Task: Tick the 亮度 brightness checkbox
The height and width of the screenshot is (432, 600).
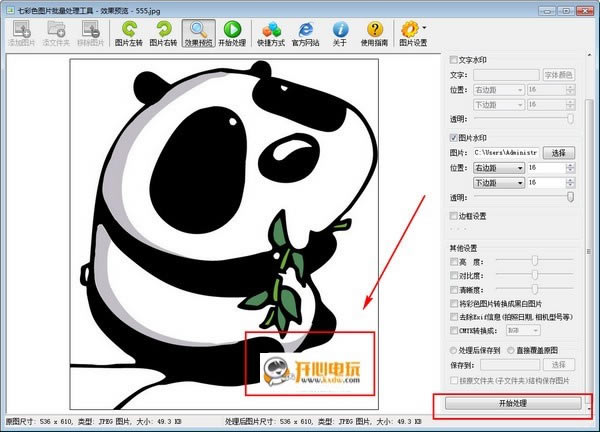Action: [454, 262]
